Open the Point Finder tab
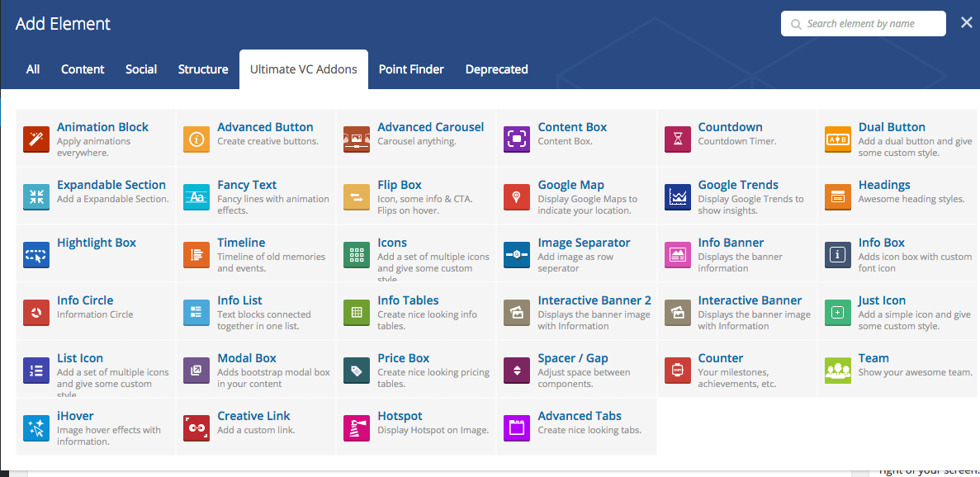The width and height of the screenshot is (980, 477). pos(411,69)
